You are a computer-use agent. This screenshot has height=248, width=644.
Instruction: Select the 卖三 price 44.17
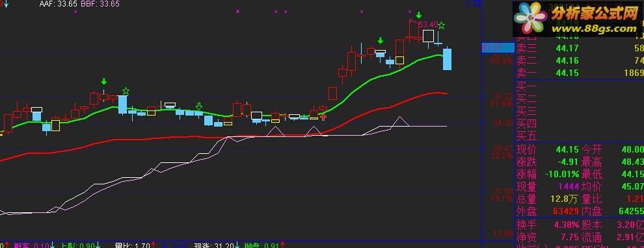[x=567, y=49]
